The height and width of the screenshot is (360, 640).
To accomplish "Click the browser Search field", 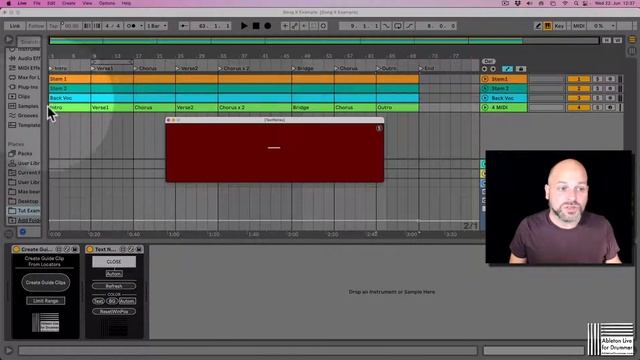I will [30, 41].
